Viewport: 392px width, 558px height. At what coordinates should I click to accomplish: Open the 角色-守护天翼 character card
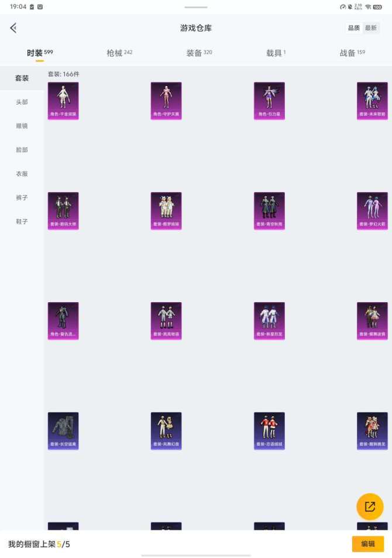point(166,101)
